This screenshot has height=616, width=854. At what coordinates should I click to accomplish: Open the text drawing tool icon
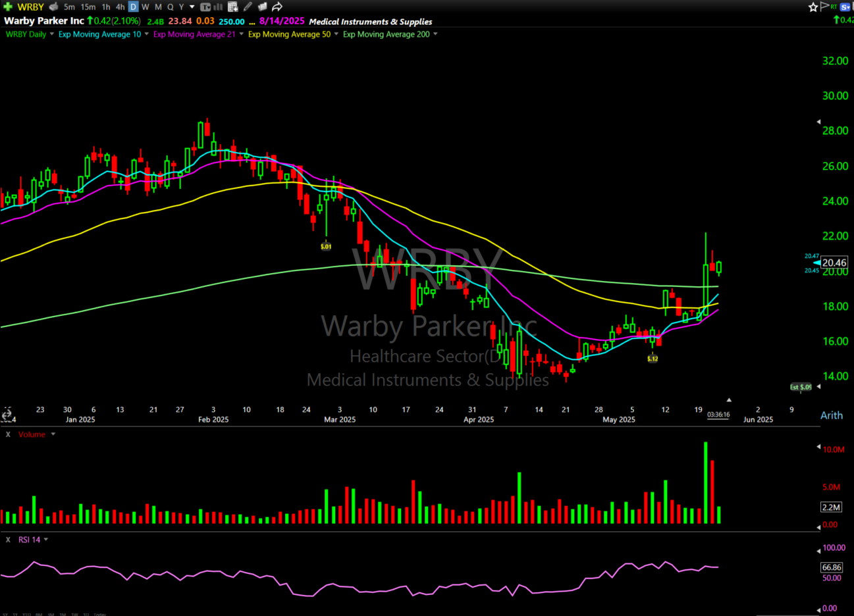(x=205, y=7)
